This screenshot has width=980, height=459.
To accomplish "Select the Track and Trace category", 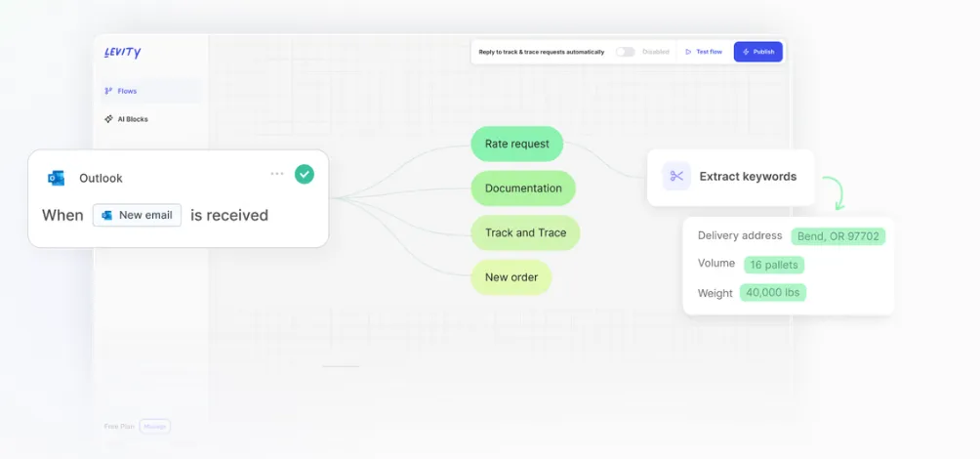I will 525,232.
